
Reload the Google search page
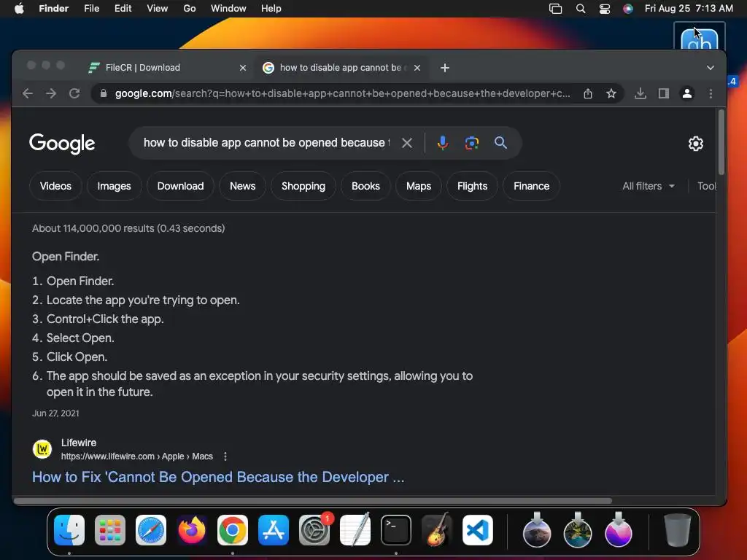74,93
